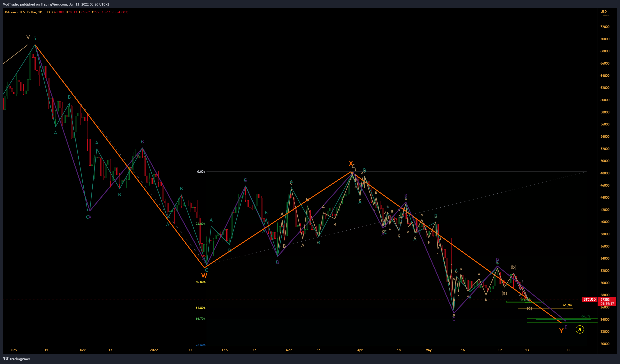Viewport: 620px width, 364px height.
Task: Click the 27253 current price tag
Action: point(605,299)
